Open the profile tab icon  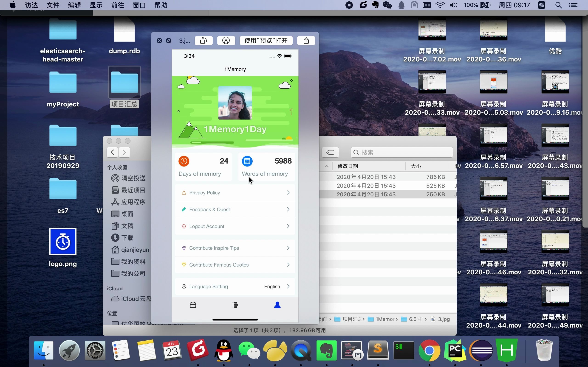[278, 304]
